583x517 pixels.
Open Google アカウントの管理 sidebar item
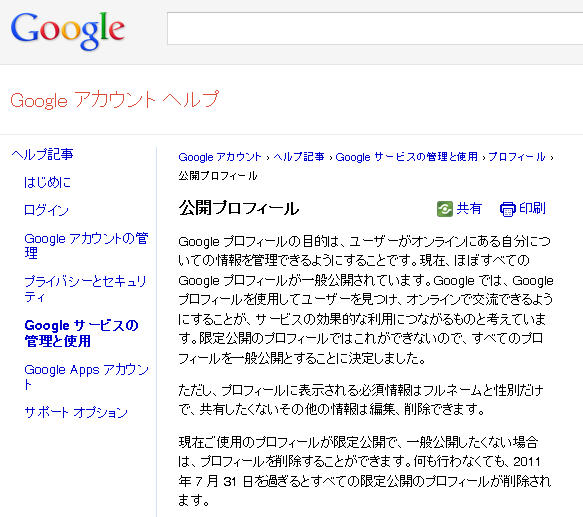(86, 246)
